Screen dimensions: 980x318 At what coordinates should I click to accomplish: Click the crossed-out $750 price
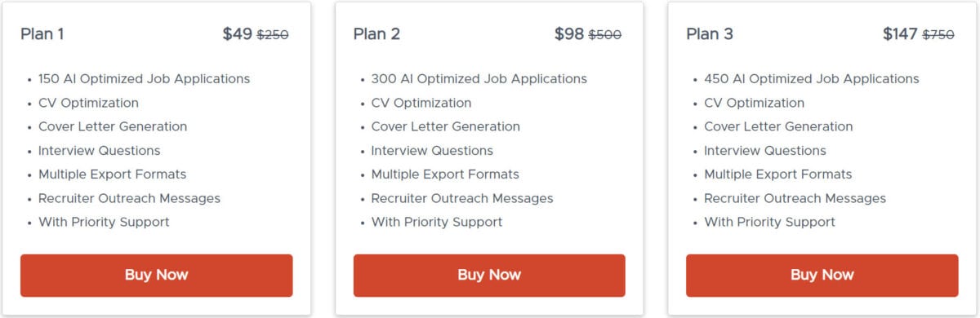[x=938, y=35]
